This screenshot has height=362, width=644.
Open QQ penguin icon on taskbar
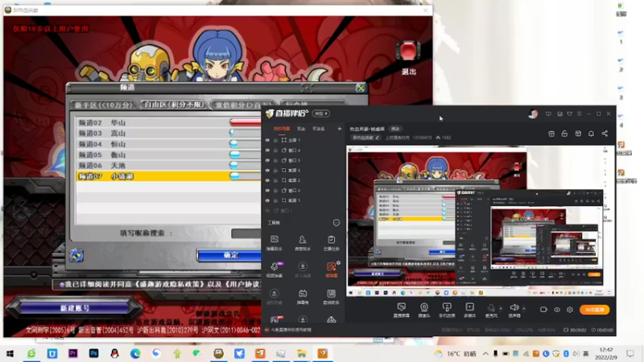tap(114, 353)
